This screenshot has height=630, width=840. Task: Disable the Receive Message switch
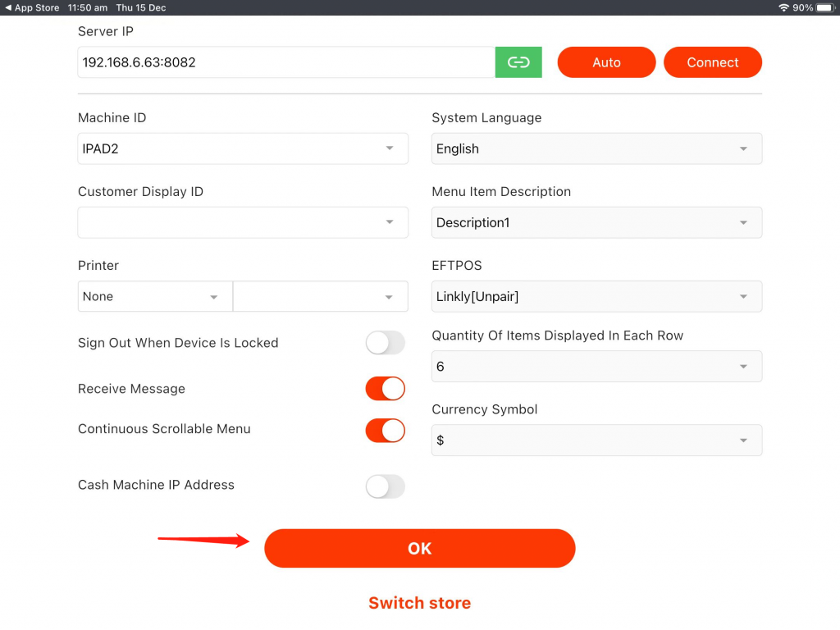tap(385, 389)
